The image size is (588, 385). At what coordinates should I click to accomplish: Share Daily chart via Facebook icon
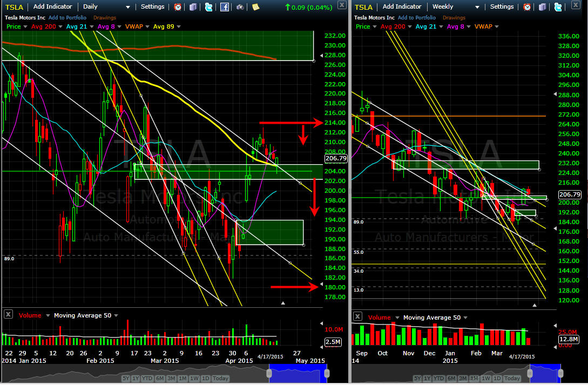pos(224,6)
